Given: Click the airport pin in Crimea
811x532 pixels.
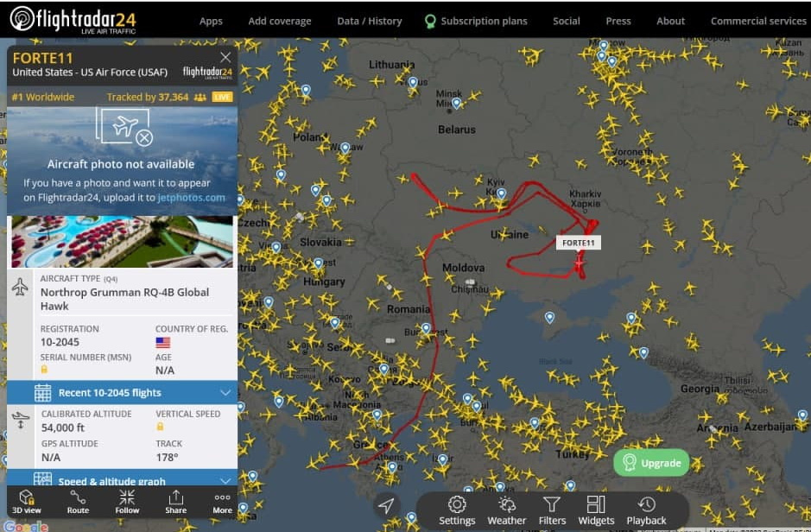Looking at the screenshot, I should tap(549, 317).
